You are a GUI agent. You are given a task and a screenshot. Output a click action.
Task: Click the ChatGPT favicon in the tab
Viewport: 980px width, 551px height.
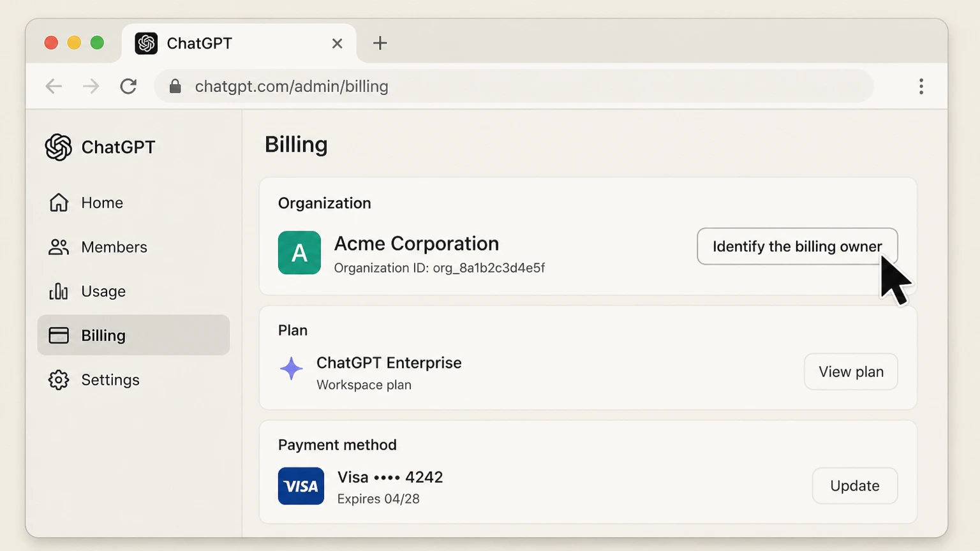coord(146,43)
